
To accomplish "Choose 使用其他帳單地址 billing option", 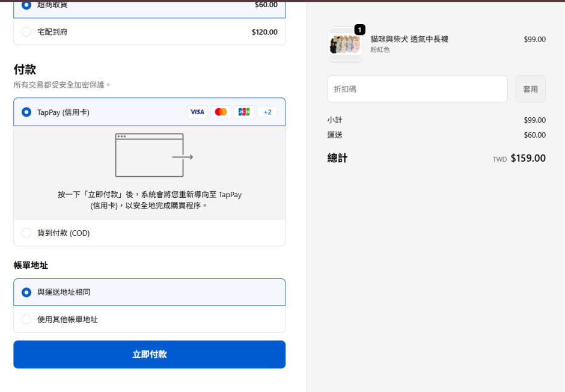I will point(25,320).
